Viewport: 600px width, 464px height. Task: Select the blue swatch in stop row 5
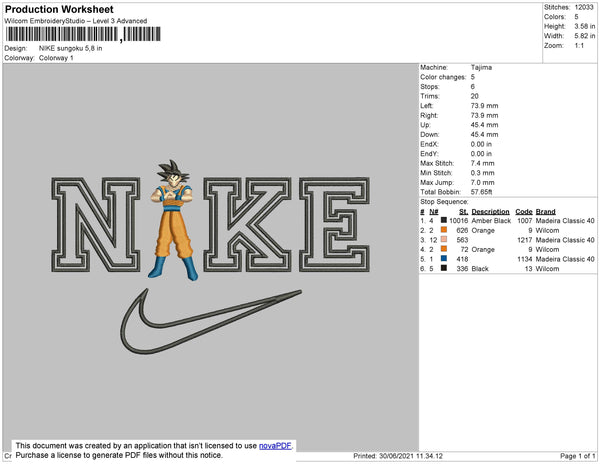(444, 259)
